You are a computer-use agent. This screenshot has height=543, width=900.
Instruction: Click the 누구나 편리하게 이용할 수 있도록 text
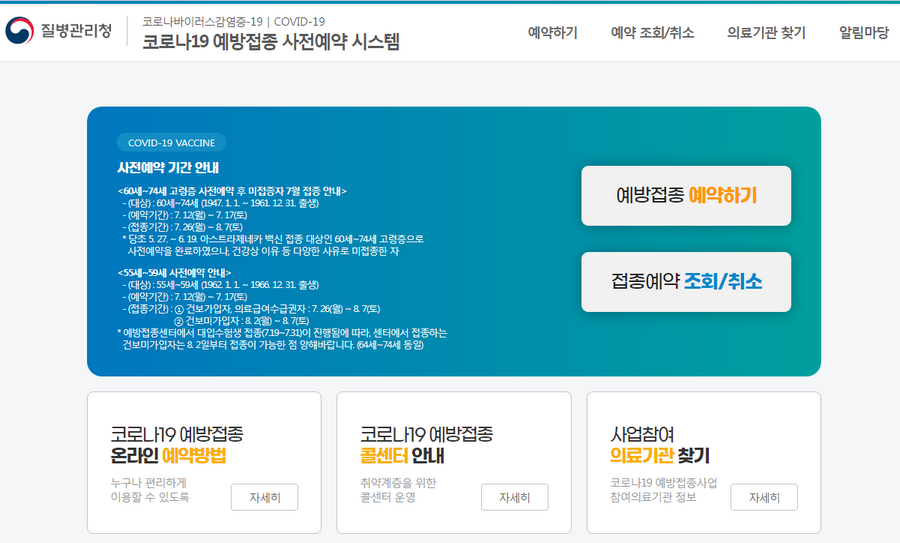pyautogui.click(x=150, y=490)
